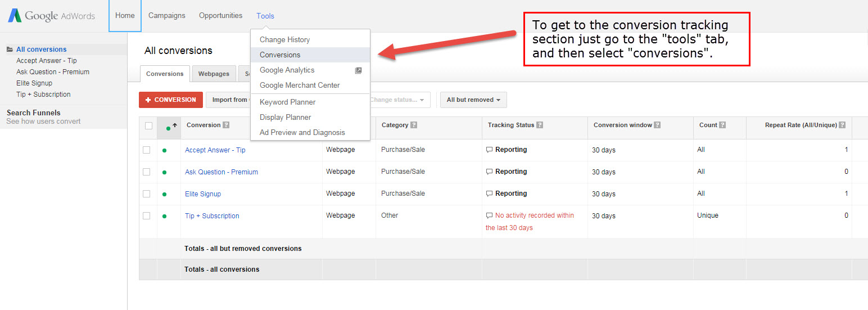Viewport: 868px width, 310px height.
Task: Go to the Opportunities tab
Action: [x=221, y=16]
